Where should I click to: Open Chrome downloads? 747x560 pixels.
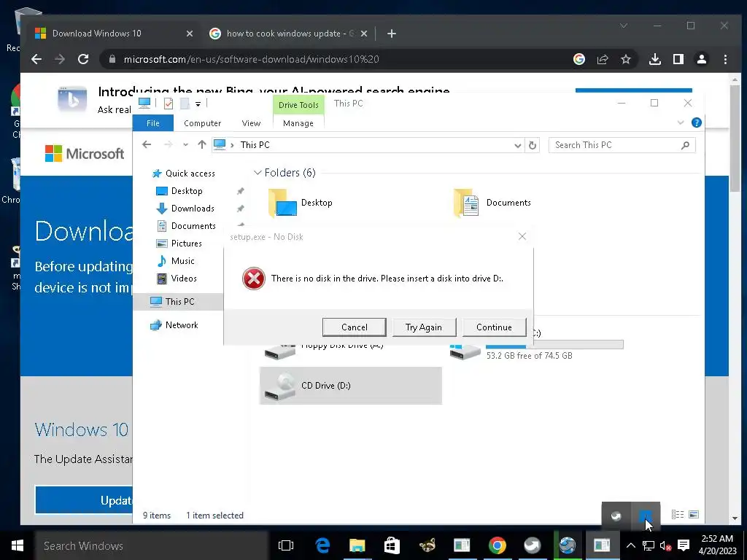click(655, 59)
